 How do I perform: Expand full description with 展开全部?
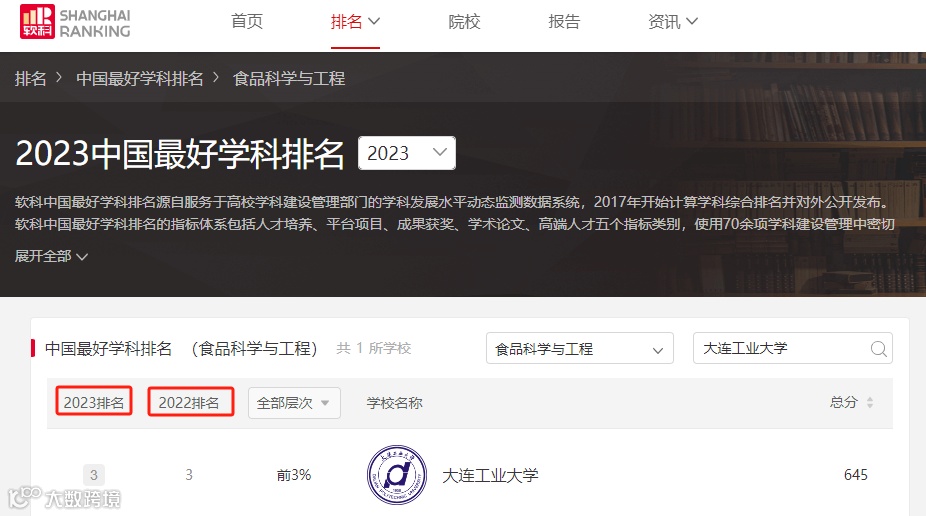point(51,256)
